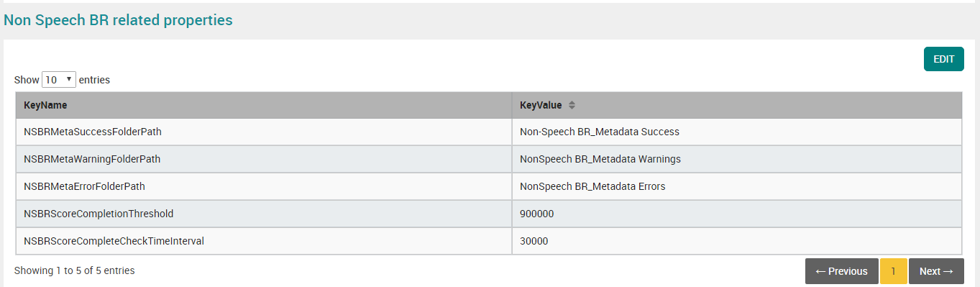The image size is (980, 287).
Task: Select the NSBRMetaWarningFolderPath key cell
Action: 264,159
